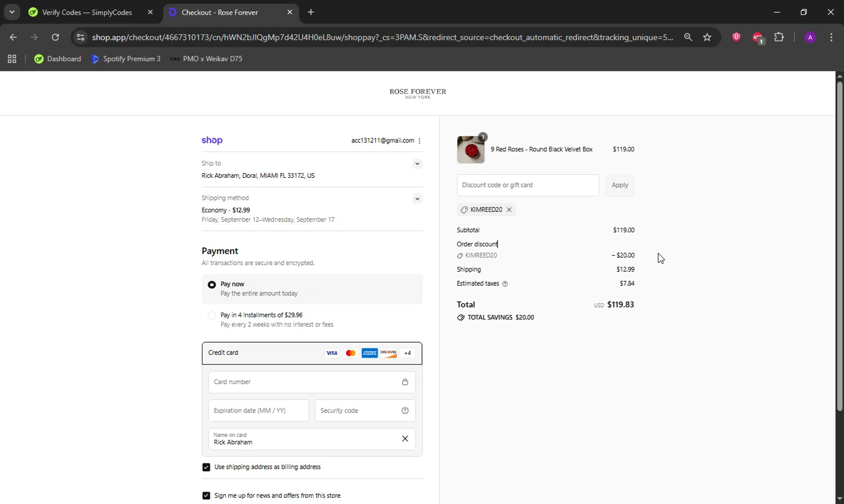
Task: Click the Total amount $119.83
Action: [621, 305]
